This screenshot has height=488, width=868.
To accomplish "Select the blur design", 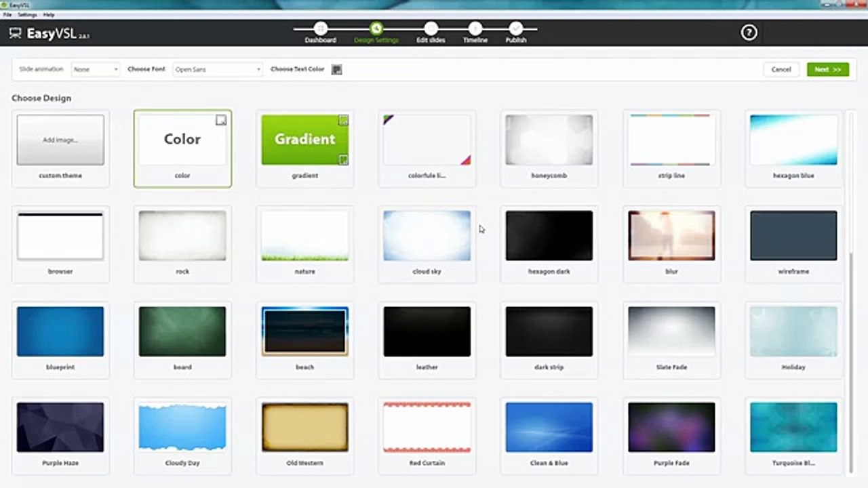I will (671, 244).
